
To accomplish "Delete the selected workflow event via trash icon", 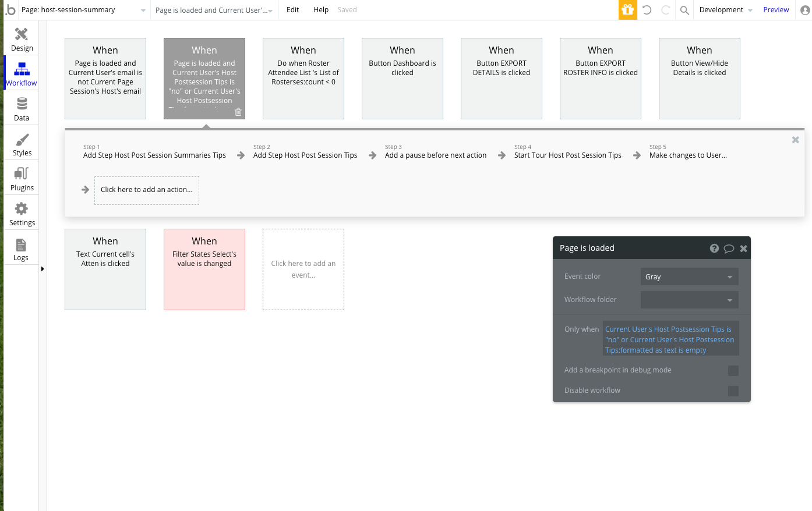I will 238,112.
